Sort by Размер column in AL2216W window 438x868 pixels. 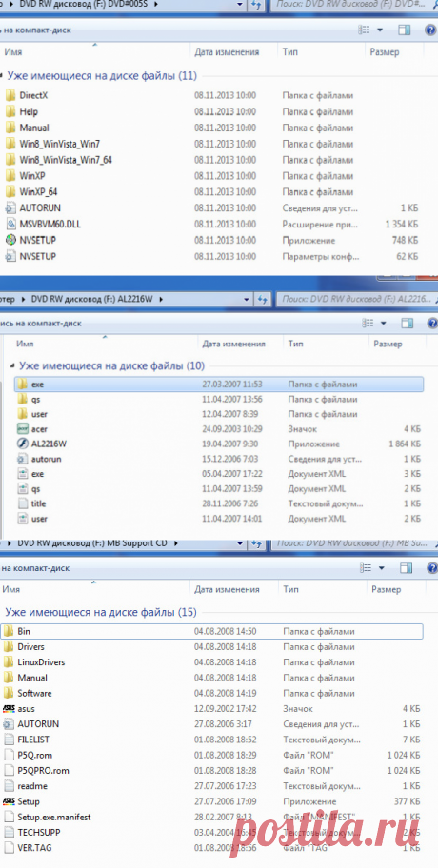tap(387, 344)
